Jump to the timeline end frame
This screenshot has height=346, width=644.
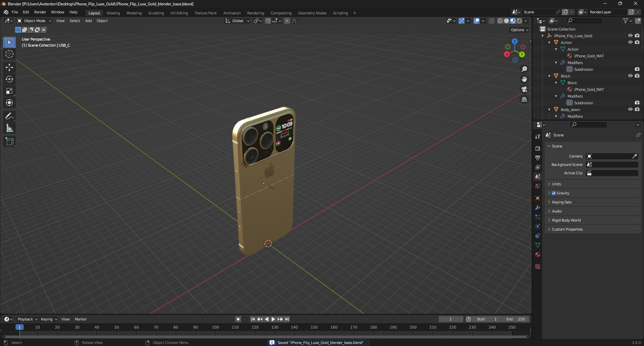(x=287, y=319)
